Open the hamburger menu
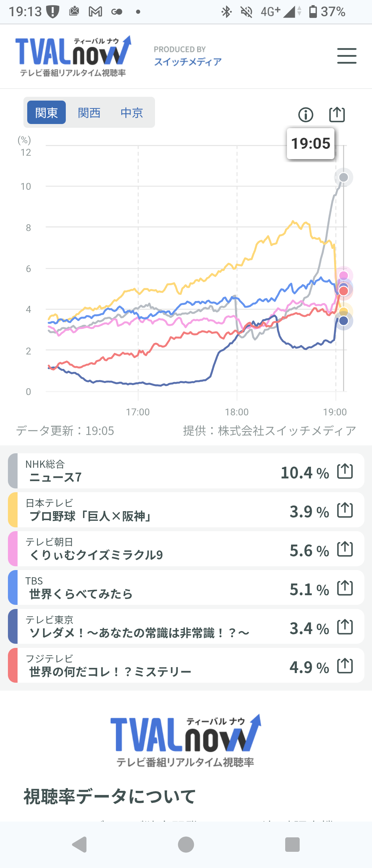This screenshot has height=868, width=372. (347, 56)
